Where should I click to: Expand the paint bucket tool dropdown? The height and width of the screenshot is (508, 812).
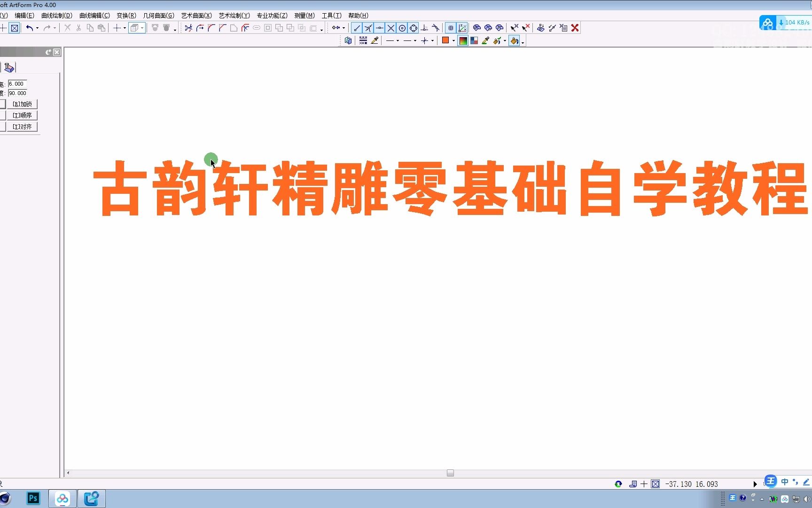coord(523,42)
